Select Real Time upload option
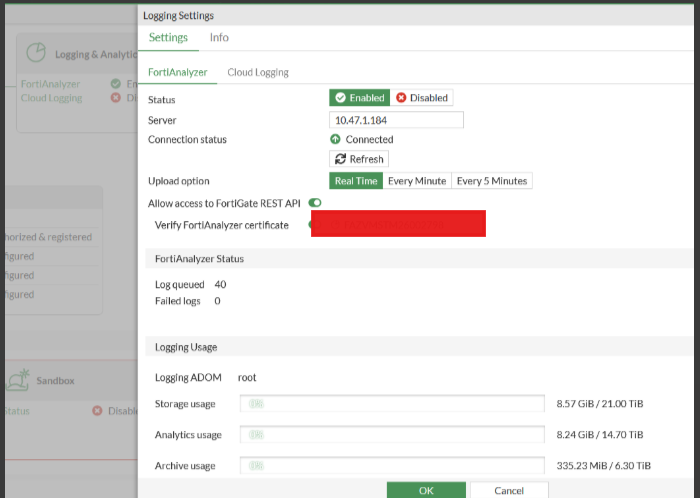 click(x=356, y=181)
